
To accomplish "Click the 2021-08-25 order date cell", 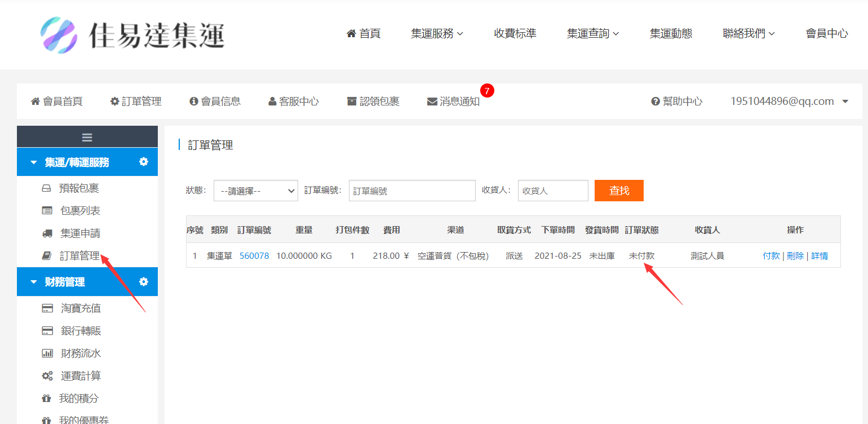I will point(558,256).
